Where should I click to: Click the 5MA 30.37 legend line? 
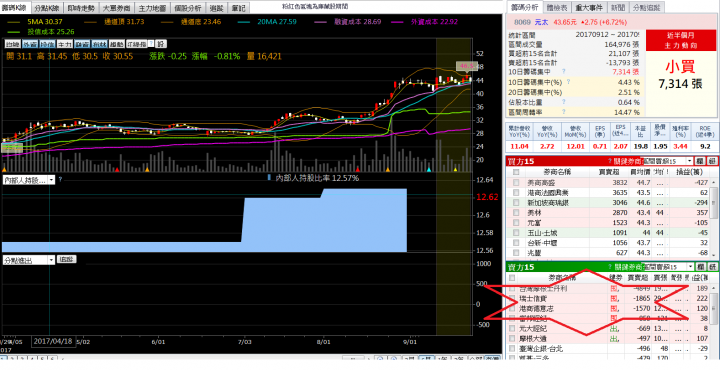[34, 22]
